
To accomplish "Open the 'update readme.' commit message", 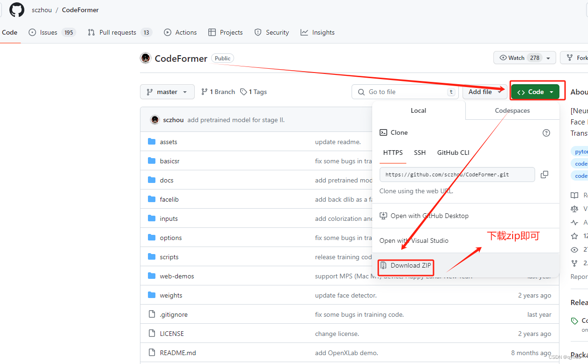I will (338, 142).
